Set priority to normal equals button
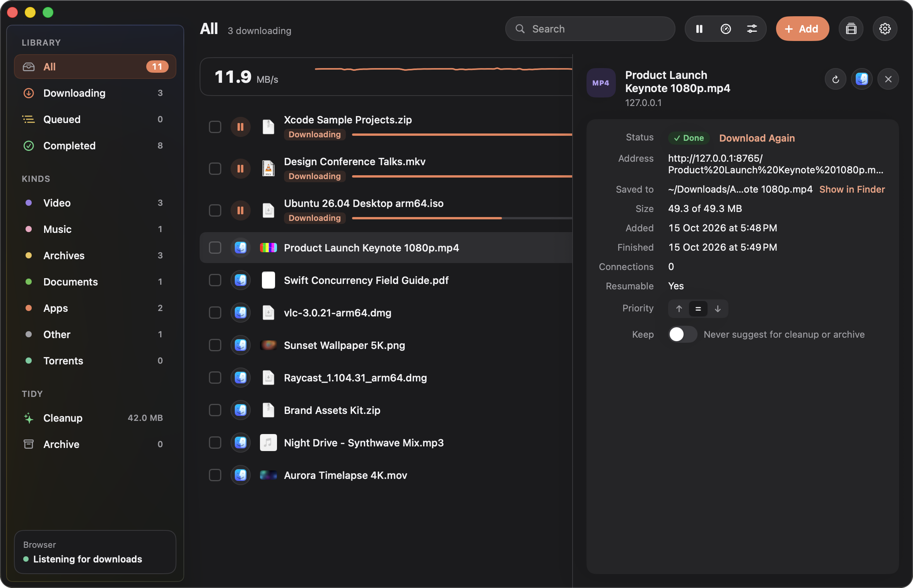Image resolution: width=913 pixels, height=588 pixels. tap(698, 309)
